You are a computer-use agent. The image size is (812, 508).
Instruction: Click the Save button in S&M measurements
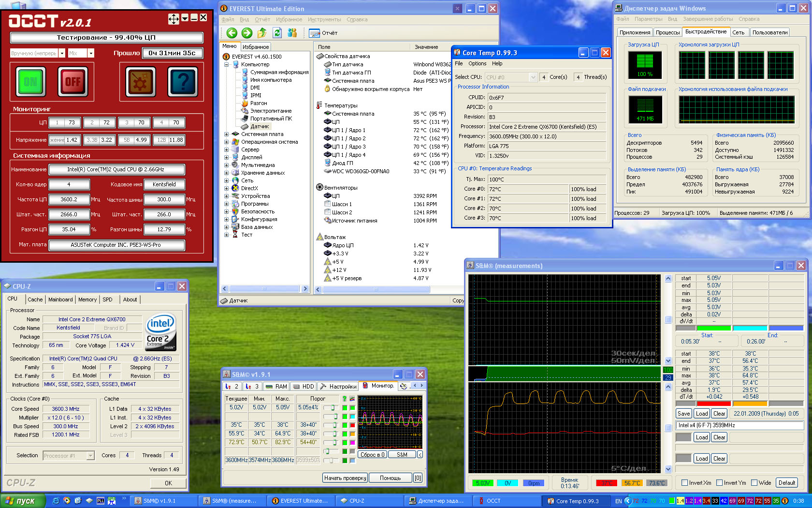[x=683, y=414]
